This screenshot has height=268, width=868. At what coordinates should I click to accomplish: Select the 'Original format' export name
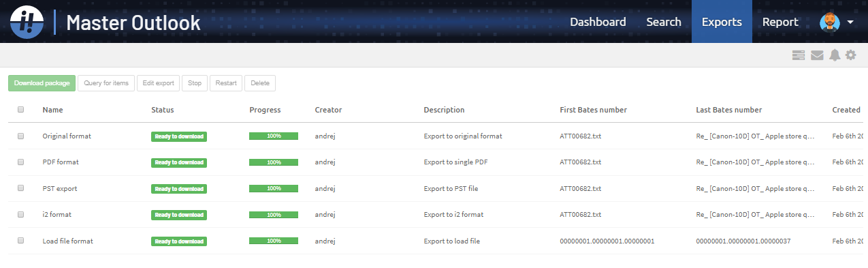click(x=67, y=136)
